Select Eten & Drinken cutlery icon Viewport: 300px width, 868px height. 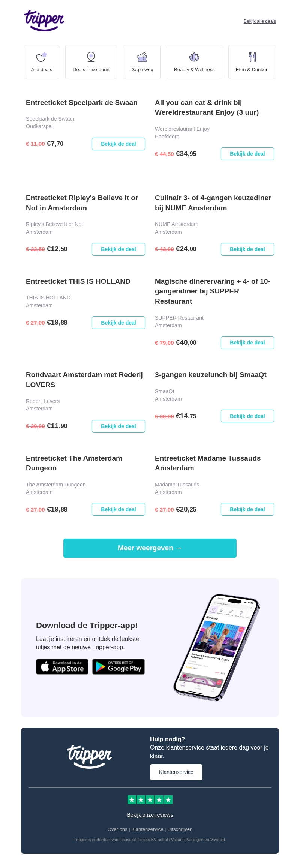pos(252,57)
